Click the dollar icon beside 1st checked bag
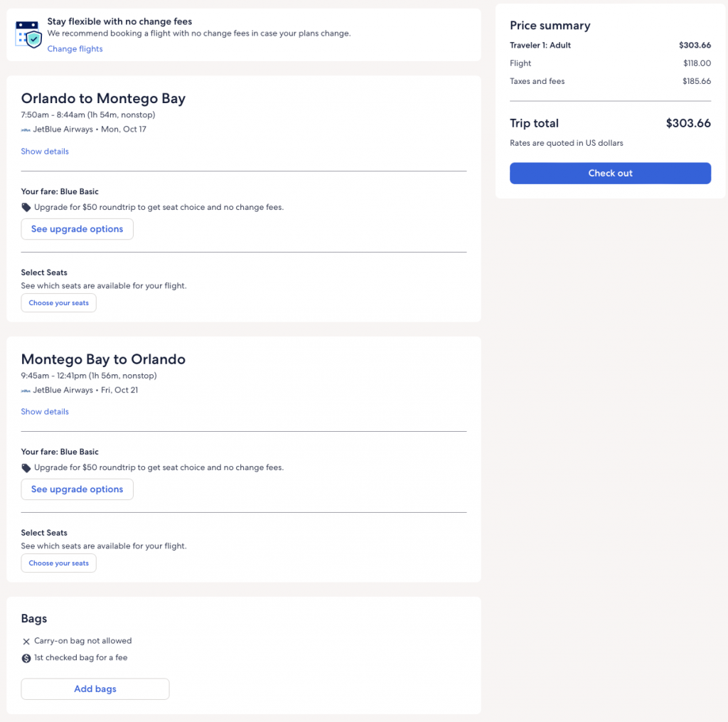The width and height of the screenshot is (728, 722). point(26,659)
